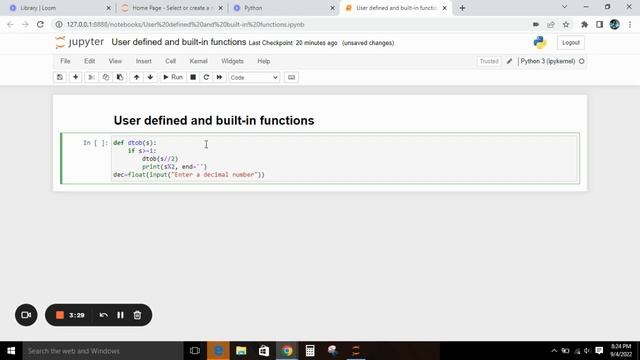Open the Cell menu

(170, 61)
